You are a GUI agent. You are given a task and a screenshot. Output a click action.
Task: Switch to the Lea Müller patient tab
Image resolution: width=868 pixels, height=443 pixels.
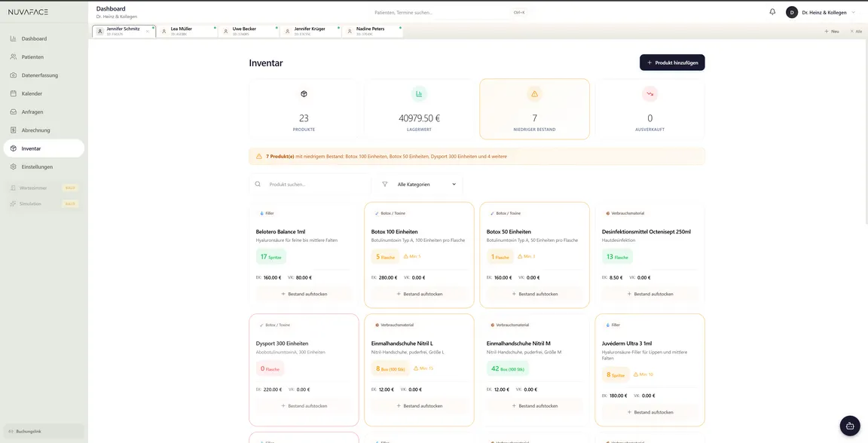187,31
